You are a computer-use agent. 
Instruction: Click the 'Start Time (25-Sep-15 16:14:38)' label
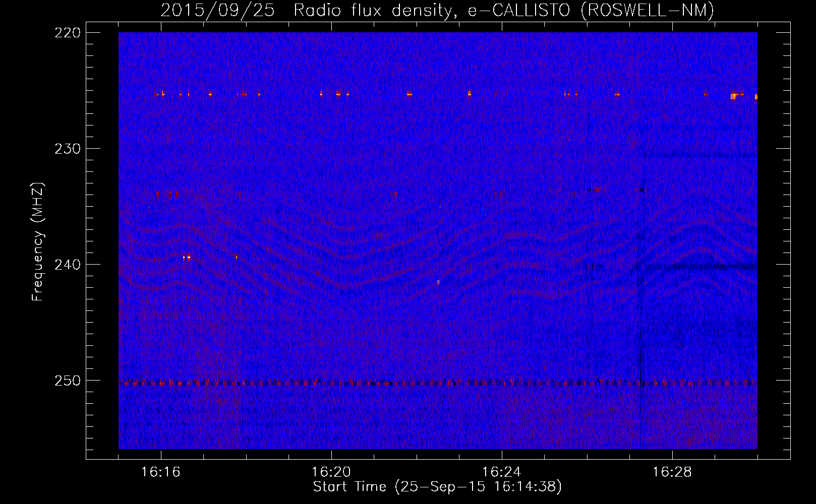437,487
